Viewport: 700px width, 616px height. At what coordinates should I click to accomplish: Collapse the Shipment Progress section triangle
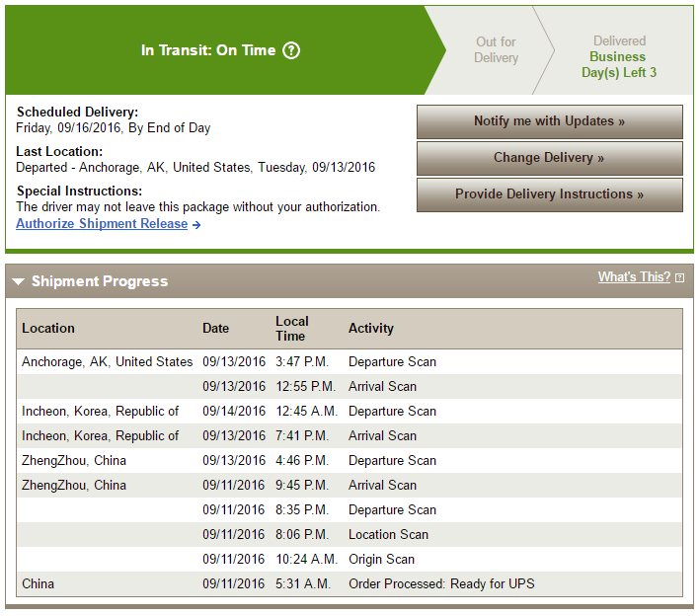pos(18,282)
